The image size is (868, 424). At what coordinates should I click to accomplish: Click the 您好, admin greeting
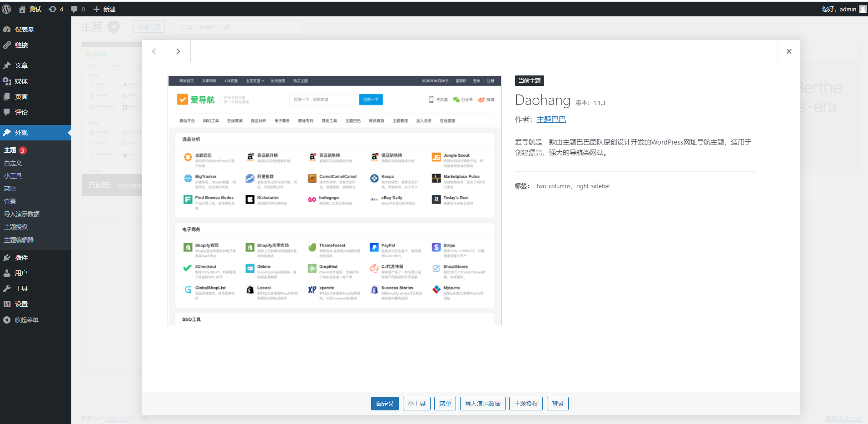tap(839, 9)
